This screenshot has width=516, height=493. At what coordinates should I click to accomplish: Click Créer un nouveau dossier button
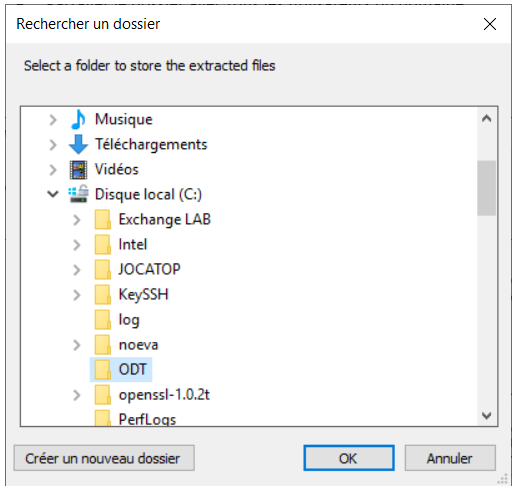104,458
